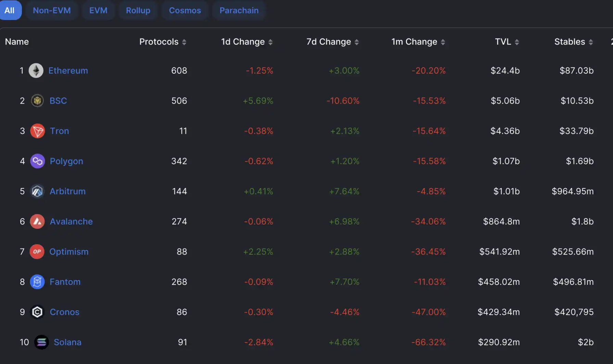Click the Name column header

(17, 42)
